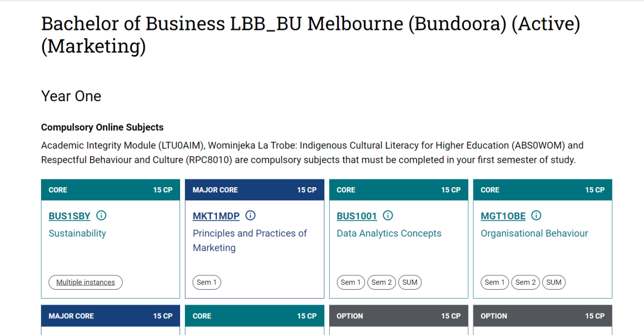Viewport: 644px width, 335px height.
Task: Click the first OPTION card header in row two
Action: 399,316
